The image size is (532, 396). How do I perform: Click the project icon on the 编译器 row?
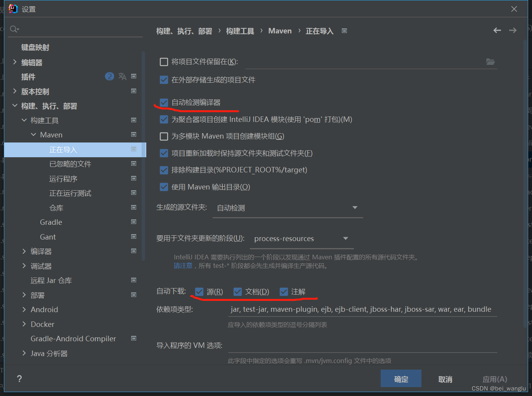[x=134, y=251]
